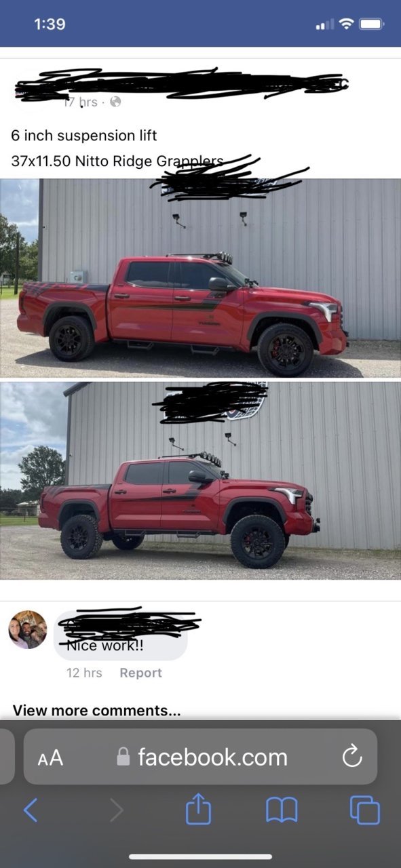This screenshot has width=401, height=868.
Task: Open the commenter's profile picture
Action: tap(28, 629)
